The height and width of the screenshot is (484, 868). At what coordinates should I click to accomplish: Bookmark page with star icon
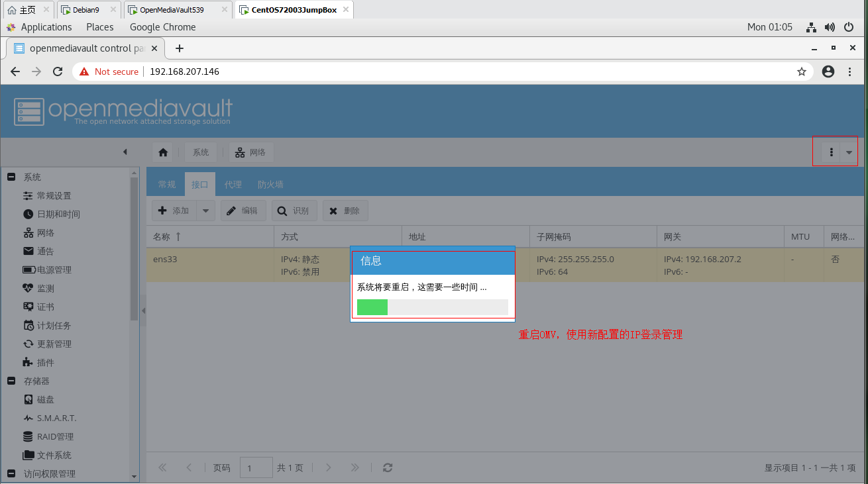[x=801, y=72]
